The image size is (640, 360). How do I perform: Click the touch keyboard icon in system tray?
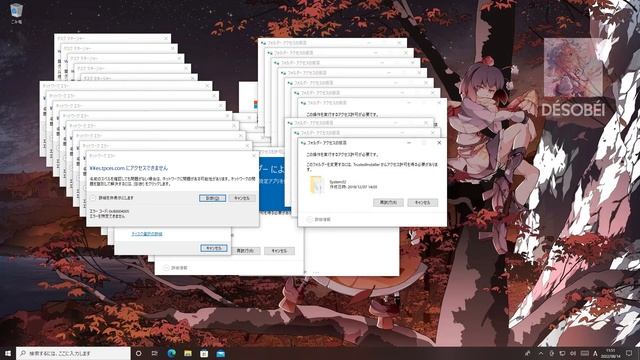pyautogui.click(x=584, y=353)
